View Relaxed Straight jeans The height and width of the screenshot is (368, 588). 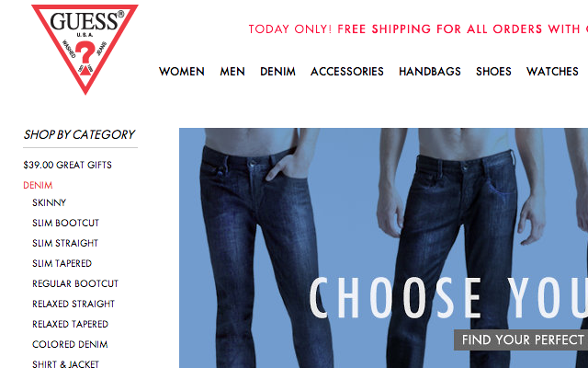coord(73,304)
